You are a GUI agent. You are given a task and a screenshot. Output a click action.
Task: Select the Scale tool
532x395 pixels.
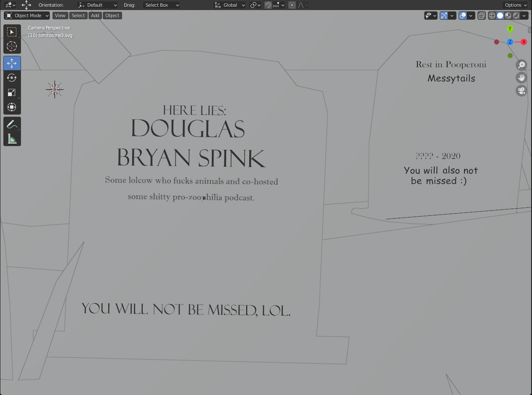point(12,92)
